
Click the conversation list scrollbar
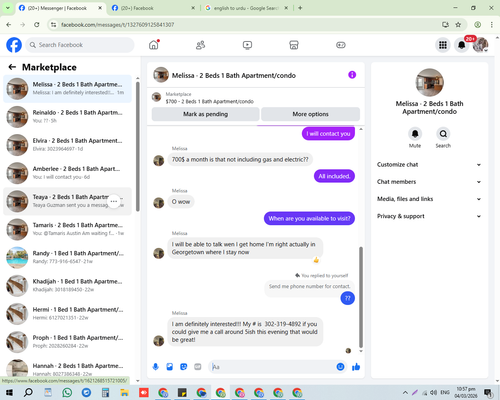(x=138, y=146)
